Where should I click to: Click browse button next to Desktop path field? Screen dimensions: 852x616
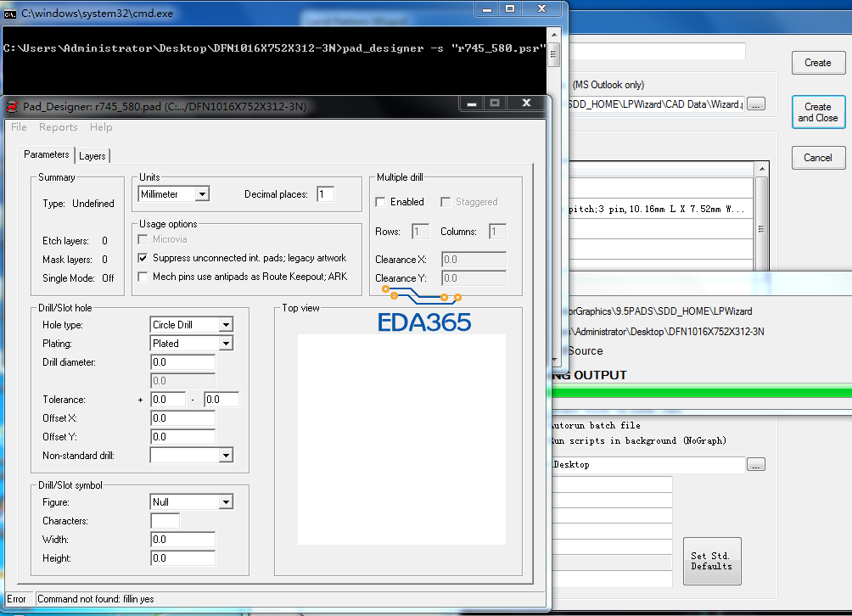pyautogui.click(x=756, y=464)
